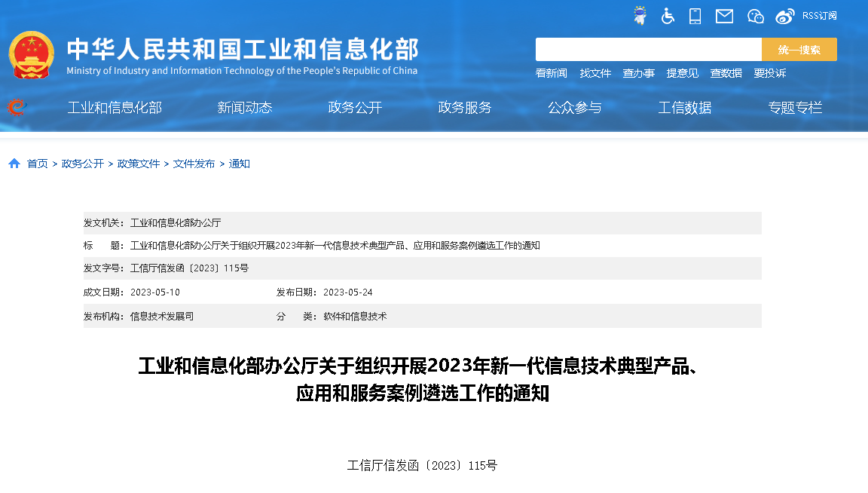Click the robot assistant icon
Image resolution: width=868 pixels, height=493 pixels.
(640, 16)
